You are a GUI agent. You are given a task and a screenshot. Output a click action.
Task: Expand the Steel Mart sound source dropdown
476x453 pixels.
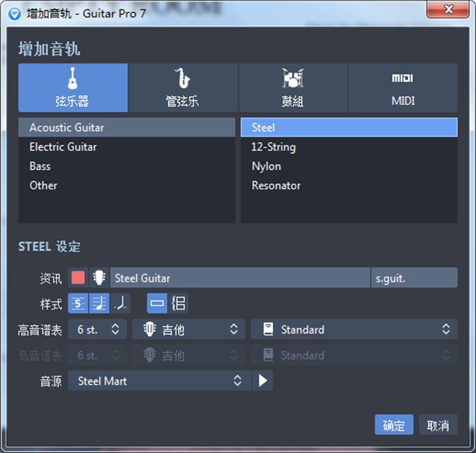(x=159, y=381)
